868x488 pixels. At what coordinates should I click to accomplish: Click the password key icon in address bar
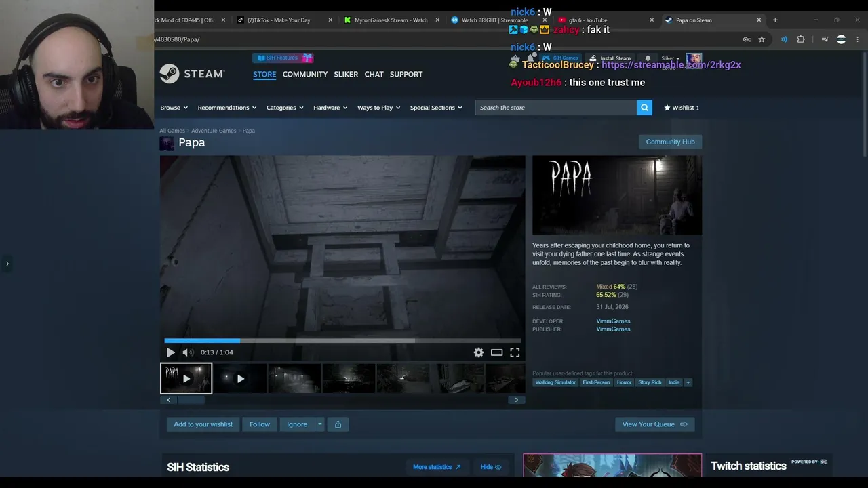(x=747, y=39)
